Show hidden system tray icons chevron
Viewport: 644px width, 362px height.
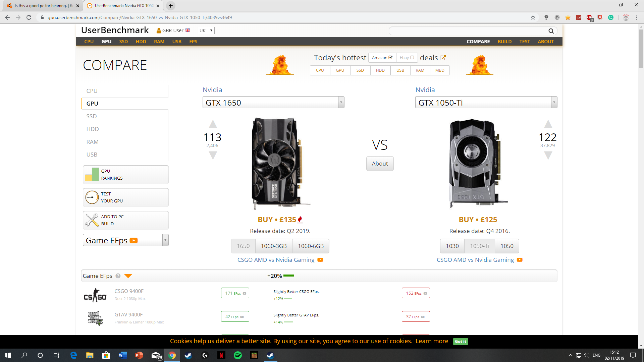pyautogui.click(x=570, y=355)
